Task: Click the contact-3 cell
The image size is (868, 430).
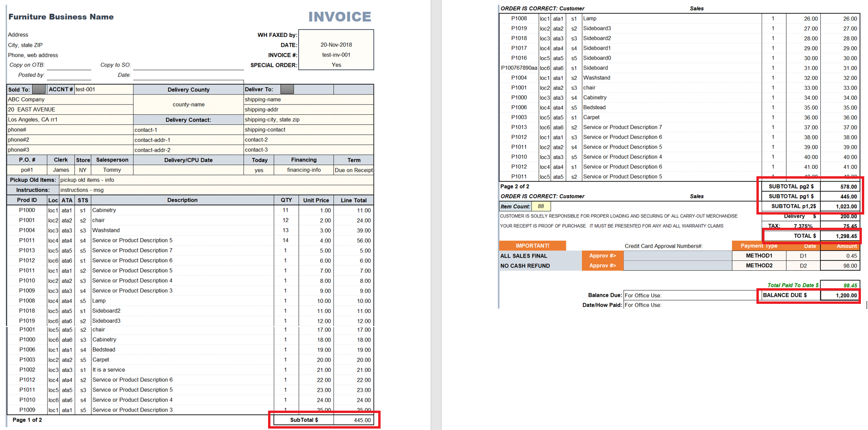Action: pos(309,150)
